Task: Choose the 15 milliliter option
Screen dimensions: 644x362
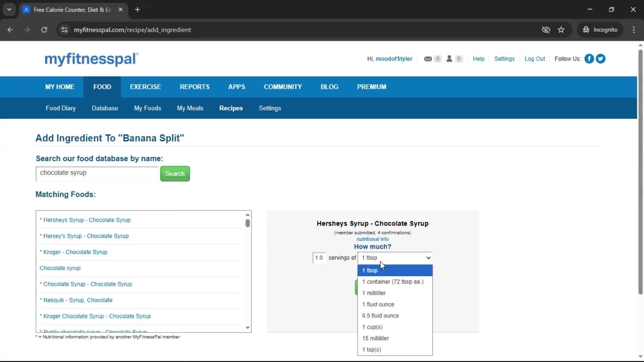Action: pos(395,339)
